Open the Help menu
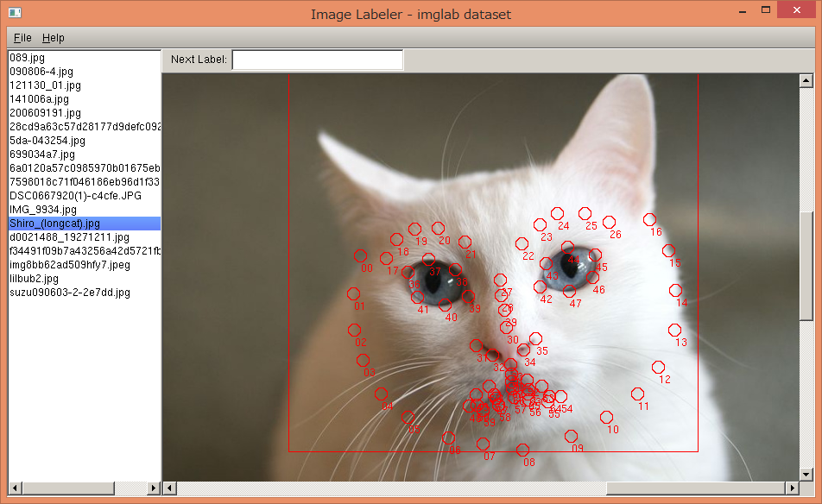This screenshot has height=504, width=822. click(x=54, y=37)
